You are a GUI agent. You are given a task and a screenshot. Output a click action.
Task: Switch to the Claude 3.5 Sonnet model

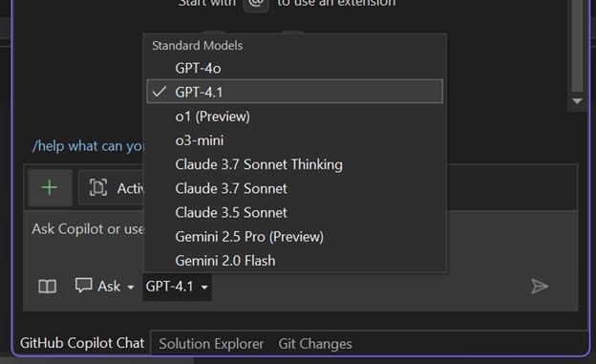coord(294,212)
